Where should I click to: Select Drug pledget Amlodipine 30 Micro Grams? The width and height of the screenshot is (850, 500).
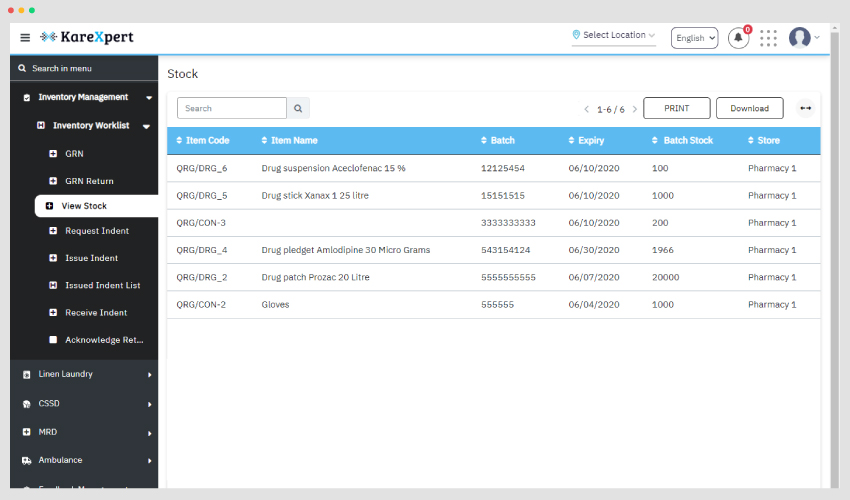click(346, 250)
